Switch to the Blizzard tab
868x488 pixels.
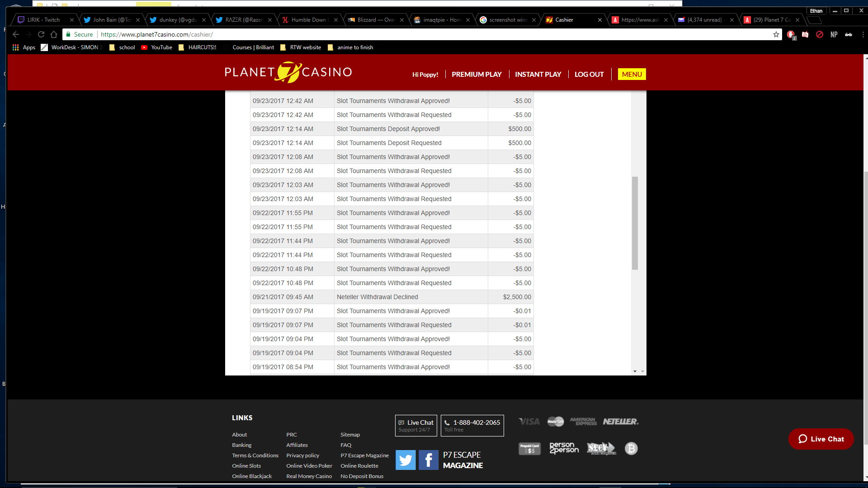[375, 20]
